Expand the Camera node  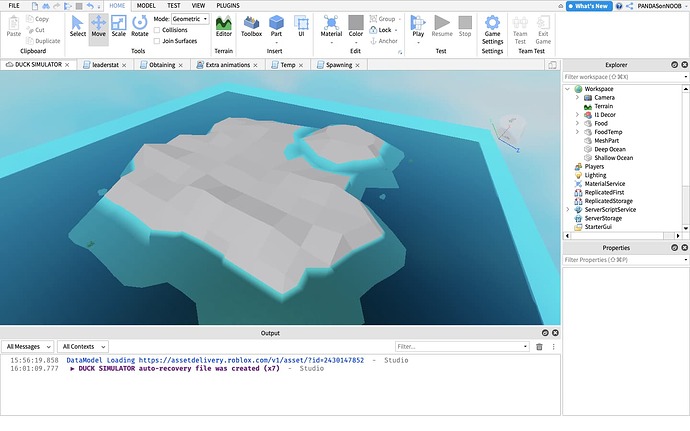[x=577, y=98]
